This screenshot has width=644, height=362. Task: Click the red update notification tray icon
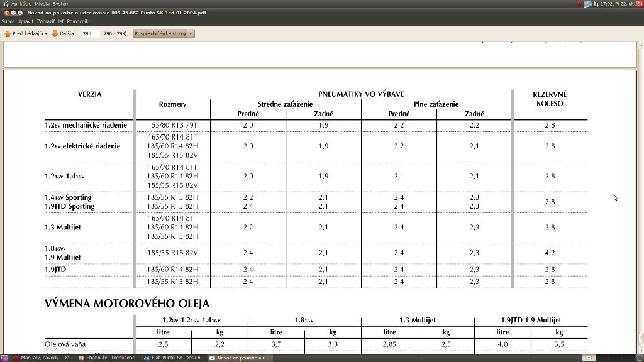coord(579,4)
